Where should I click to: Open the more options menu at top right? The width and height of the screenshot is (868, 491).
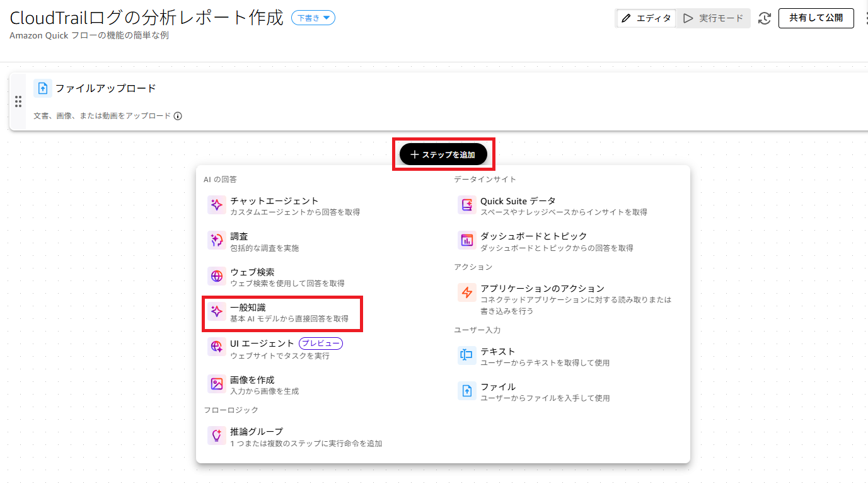865,18
